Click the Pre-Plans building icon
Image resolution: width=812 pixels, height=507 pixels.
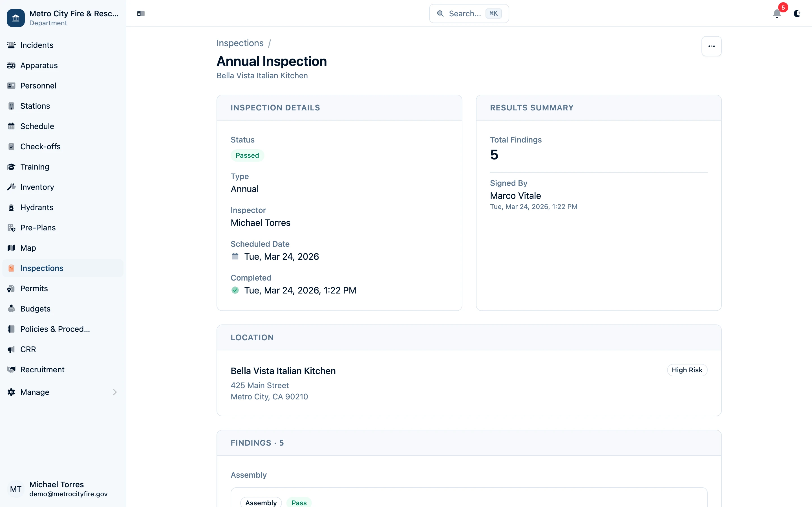(x=11, y=228)
